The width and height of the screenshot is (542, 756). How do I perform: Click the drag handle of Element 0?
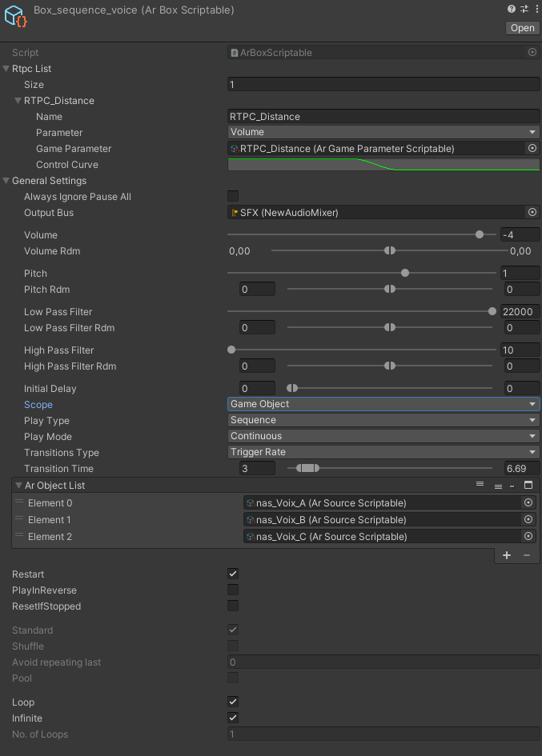pyautogui.click(x=19, y=502)
